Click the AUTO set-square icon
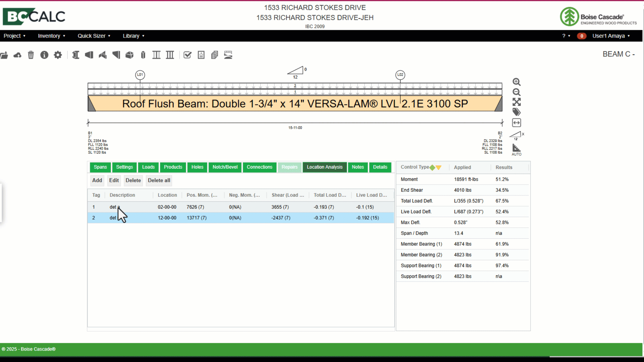Image resolution: width=644 pixels, height=362 pixels. (517, 149)
